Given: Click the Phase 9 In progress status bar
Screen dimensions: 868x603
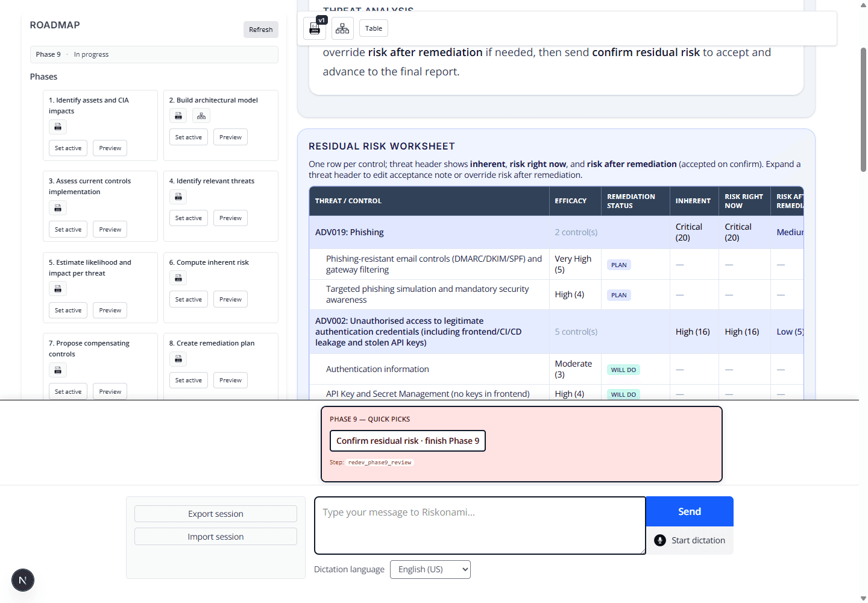Looking at the screenshot, I should [x=154, y=54].
